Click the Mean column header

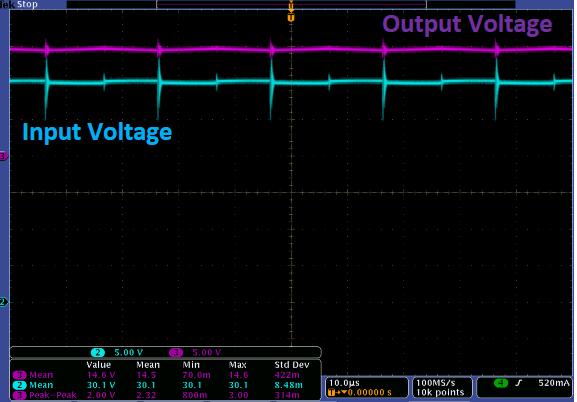148,365
